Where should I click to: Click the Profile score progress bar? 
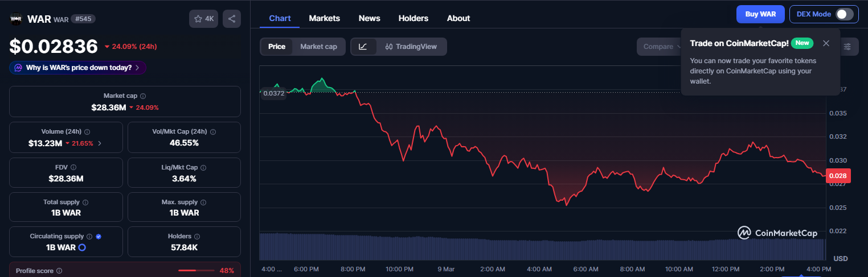pos(195,271)
